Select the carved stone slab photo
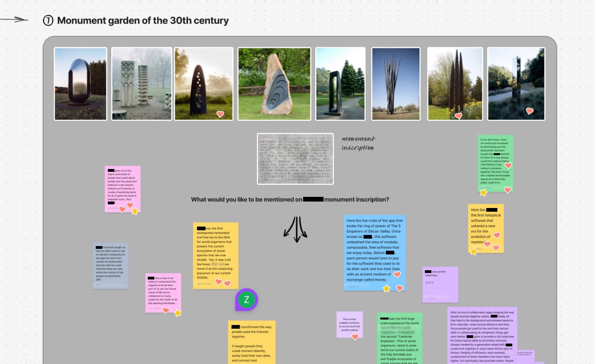This screenshot has height=364, width=595. pyautogui.click(x=274, y=84)
